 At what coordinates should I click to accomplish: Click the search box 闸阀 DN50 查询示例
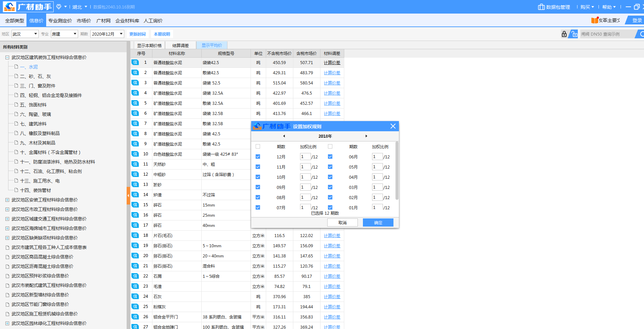(608, 34)
